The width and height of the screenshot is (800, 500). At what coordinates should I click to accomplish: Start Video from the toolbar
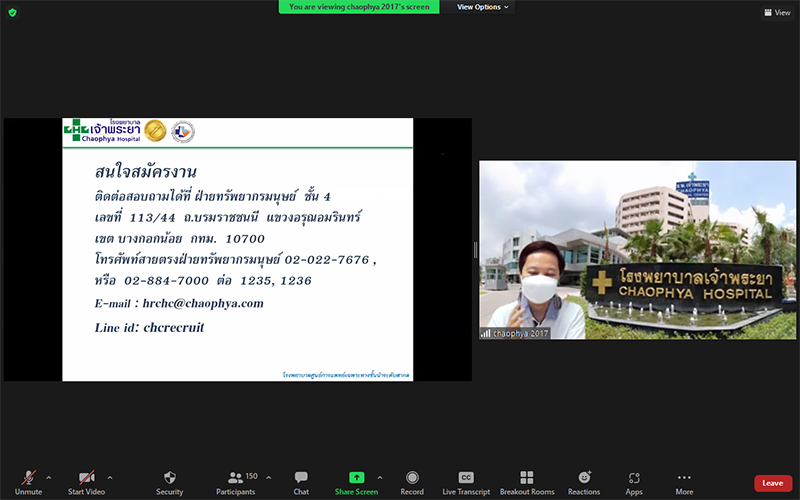86,483
